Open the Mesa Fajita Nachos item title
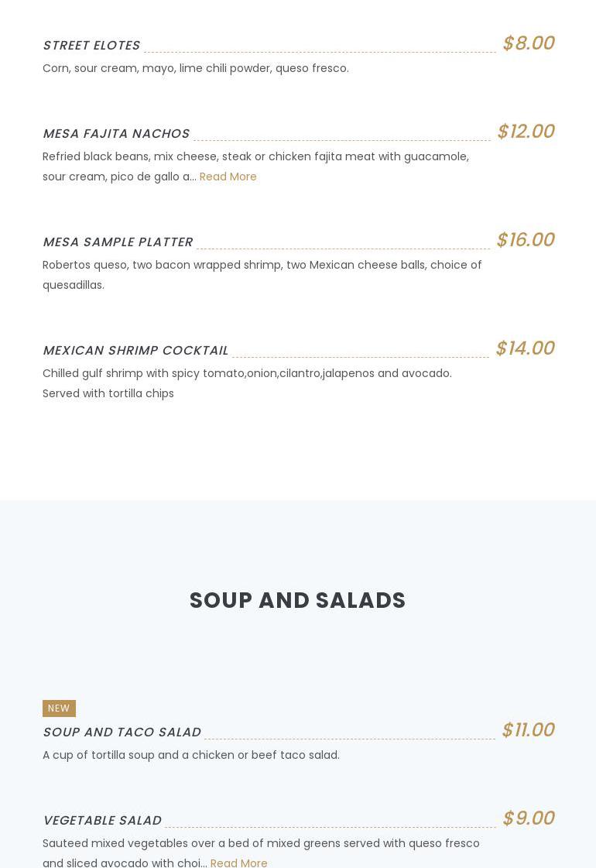Image resolution: width=596 pixels, height=868 pixels. pyautogui.click(x=116, y=134)
